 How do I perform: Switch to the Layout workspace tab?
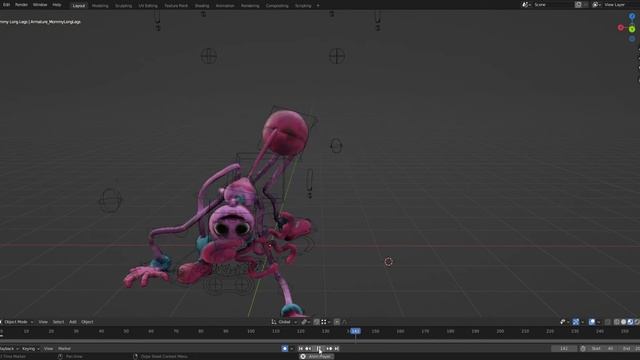(78, 6)
